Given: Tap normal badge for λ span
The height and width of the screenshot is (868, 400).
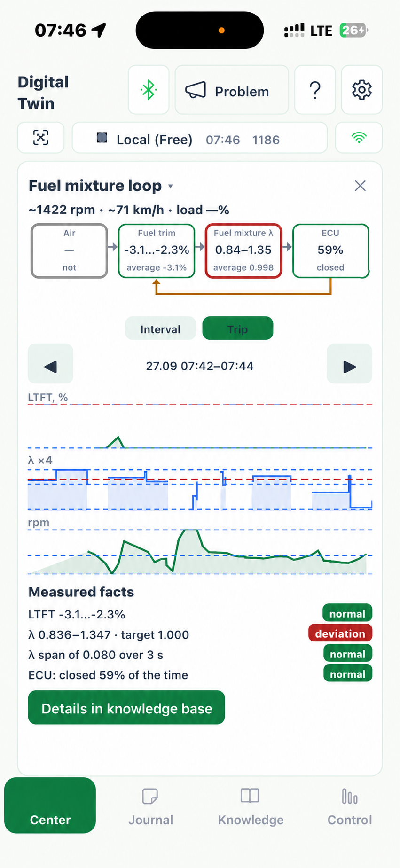Looking at the screenshot, I should coord(347,653).
